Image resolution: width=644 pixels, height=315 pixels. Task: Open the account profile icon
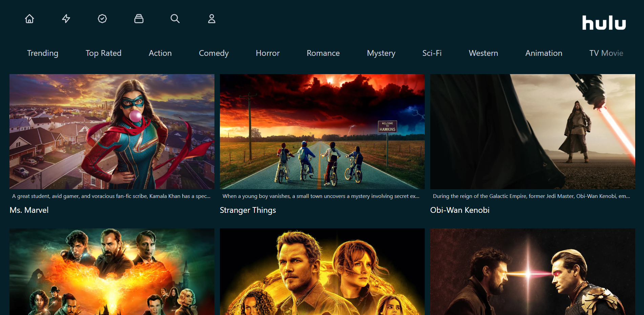212,19
